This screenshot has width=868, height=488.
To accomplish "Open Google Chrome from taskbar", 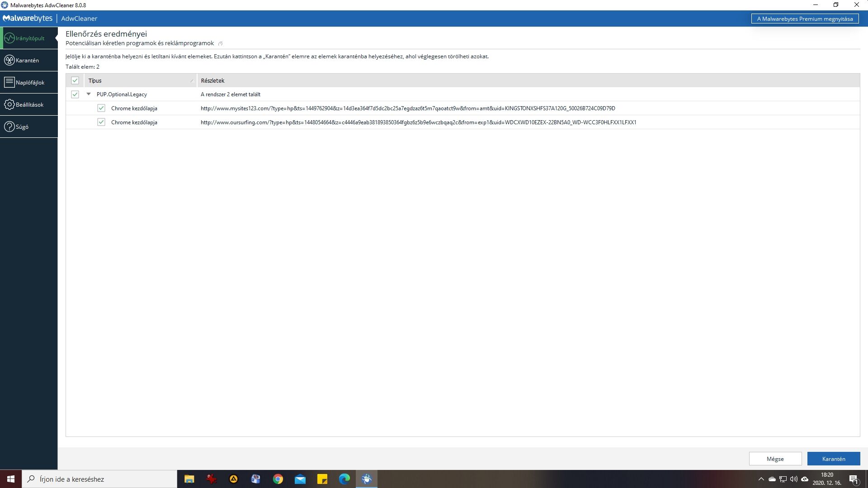I will coord(278,479).
